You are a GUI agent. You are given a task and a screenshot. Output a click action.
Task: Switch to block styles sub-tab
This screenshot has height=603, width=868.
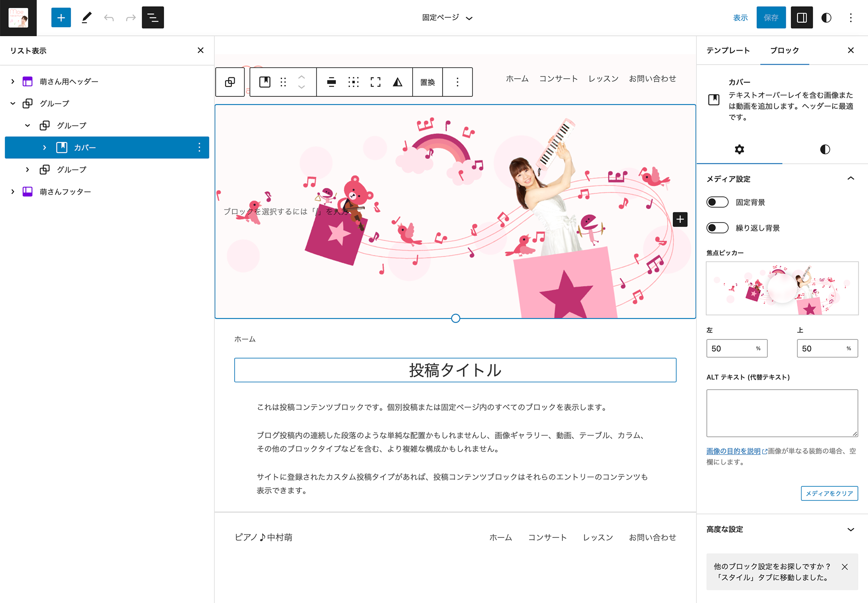(x=825, y=149)
